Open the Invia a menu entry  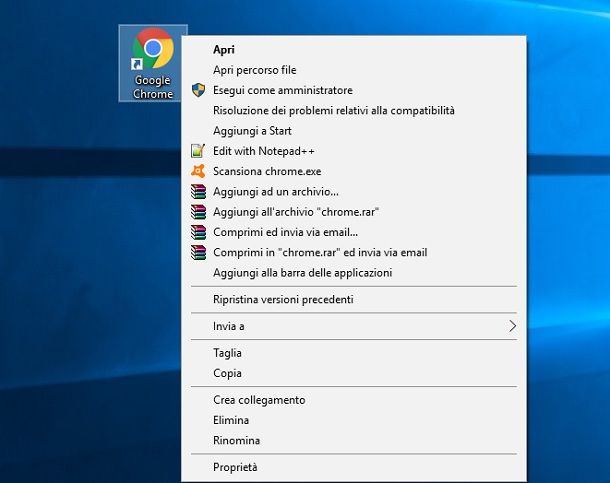354,326
